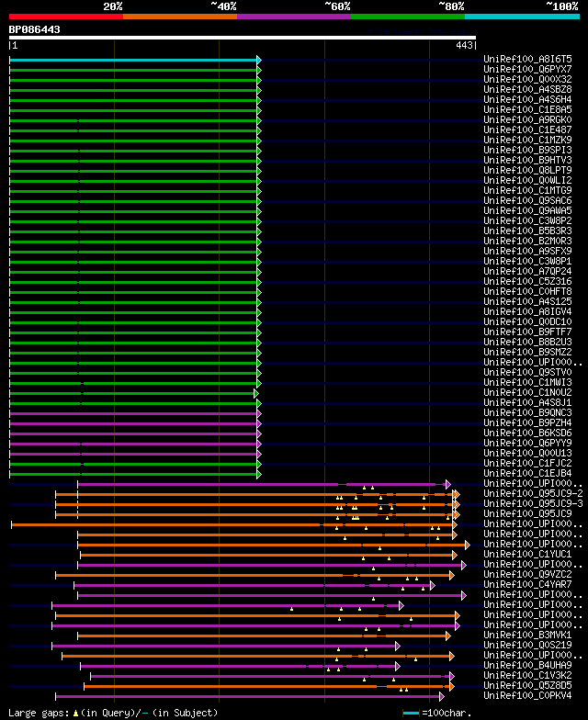Select the label UniRef100_Q0WLI2
Viewport: 588px width, 720px height.
point(527,180)
